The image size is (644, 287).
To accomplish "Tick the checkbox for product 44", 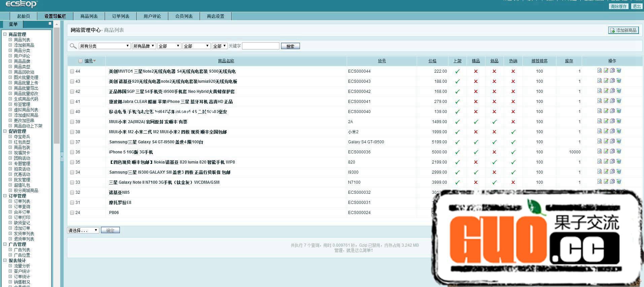I will click(x=72, y=71).
